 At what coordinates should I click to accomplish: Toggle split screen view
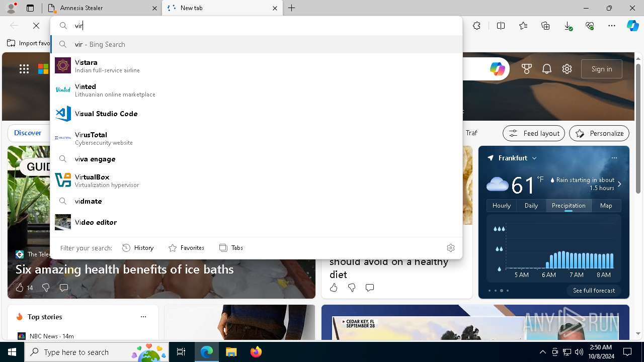click(501, 26)
